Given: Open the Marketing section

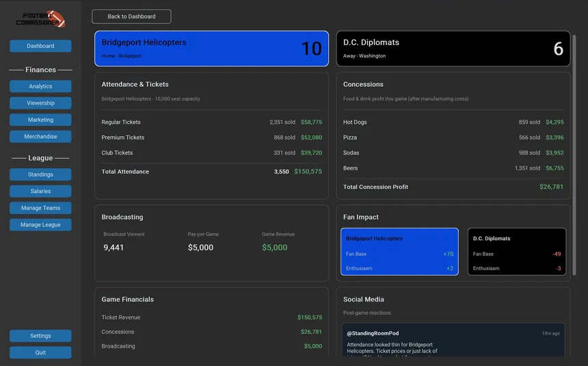Looking at the screenshot, I should pos(40,120).
